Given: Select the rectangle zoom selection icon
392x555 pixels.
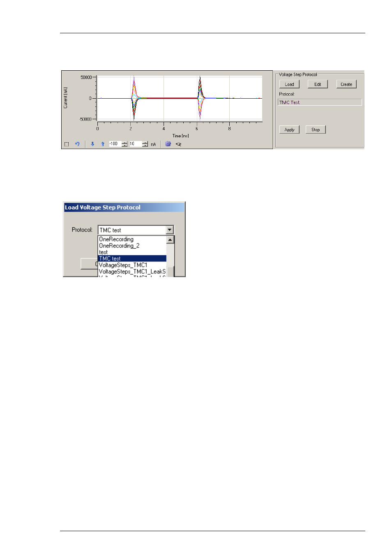Looking at the screenshot, I should click(x=67, y=144).
